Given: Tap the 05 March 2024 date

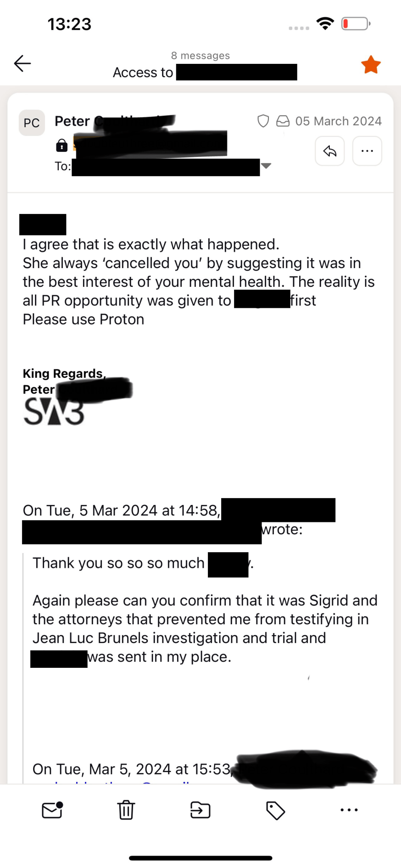Looking at the screenshot, I should 338,121.
